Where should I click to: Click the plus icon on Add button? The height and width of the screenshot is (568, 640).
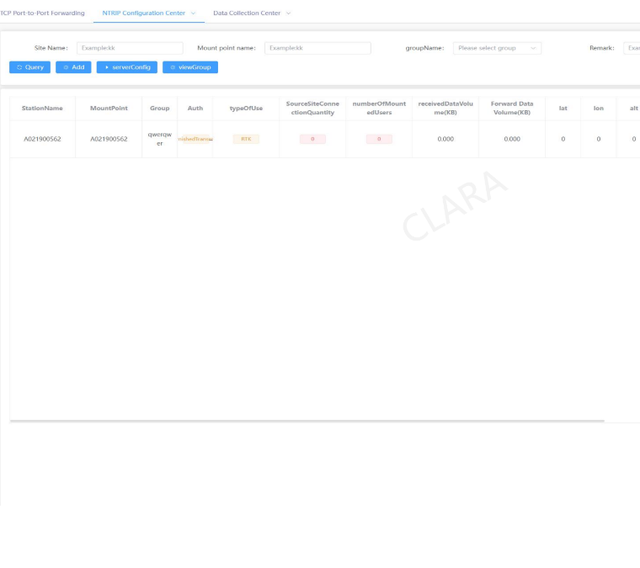tap(66, 67)
